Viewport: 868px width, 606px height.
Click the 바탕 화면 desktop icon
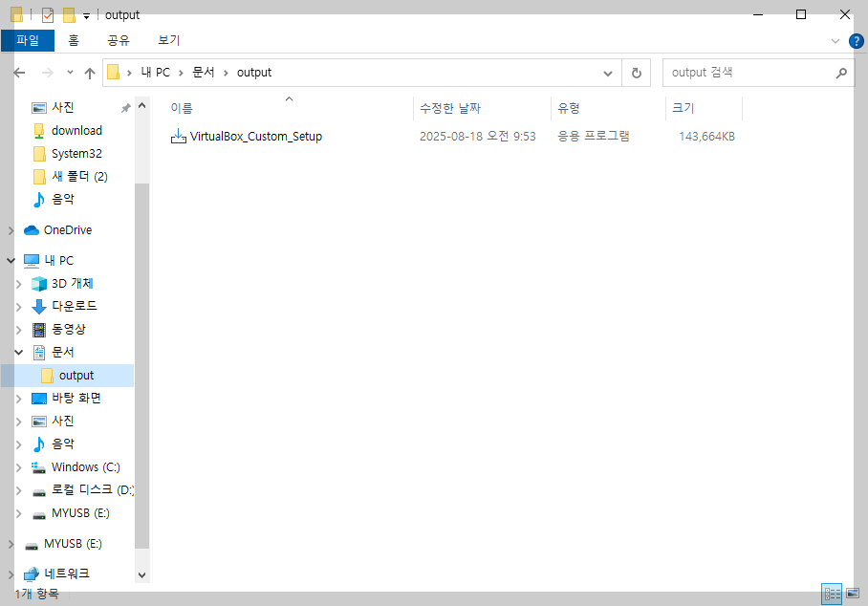click(x=39, y=399)
